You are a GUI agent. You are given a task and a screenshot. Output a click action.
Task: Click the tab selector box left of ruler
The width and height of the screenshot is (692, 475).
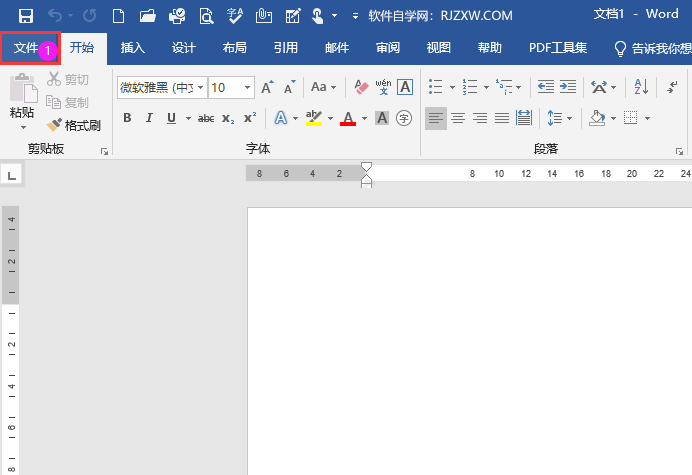(x=11, y=176)
